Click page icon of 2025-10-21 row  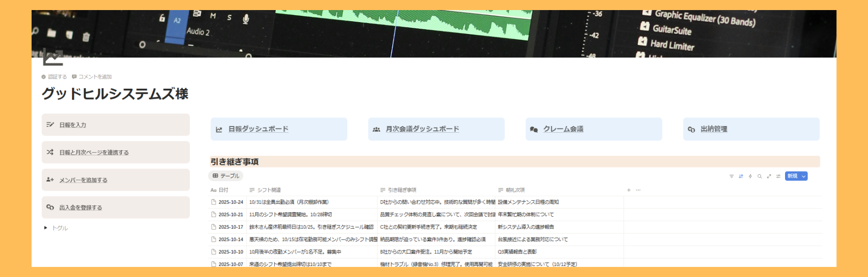click(x=213, y=215)
